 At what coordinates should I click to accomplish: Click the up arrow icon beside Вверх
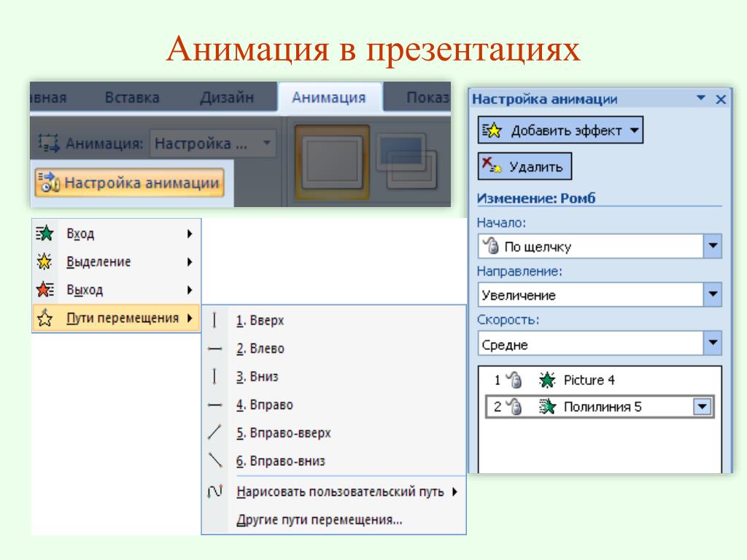(215, 320)
